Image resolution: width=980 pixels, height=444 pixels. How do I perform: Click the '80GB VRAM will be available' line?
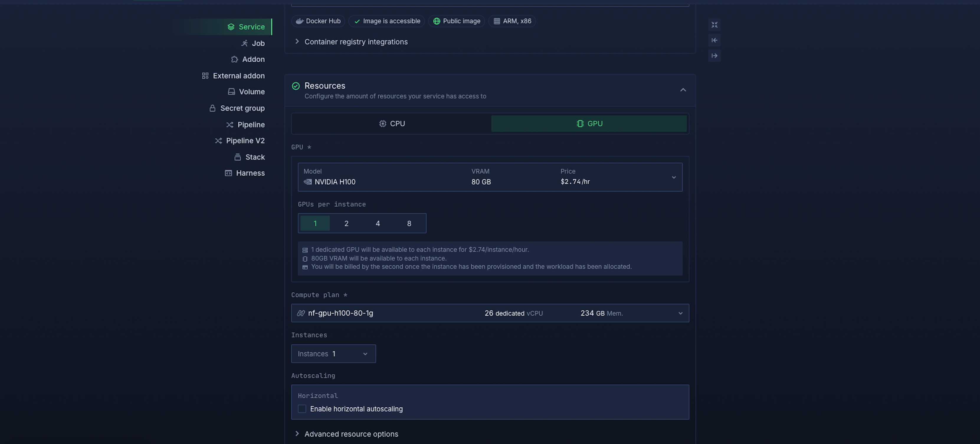378,259
